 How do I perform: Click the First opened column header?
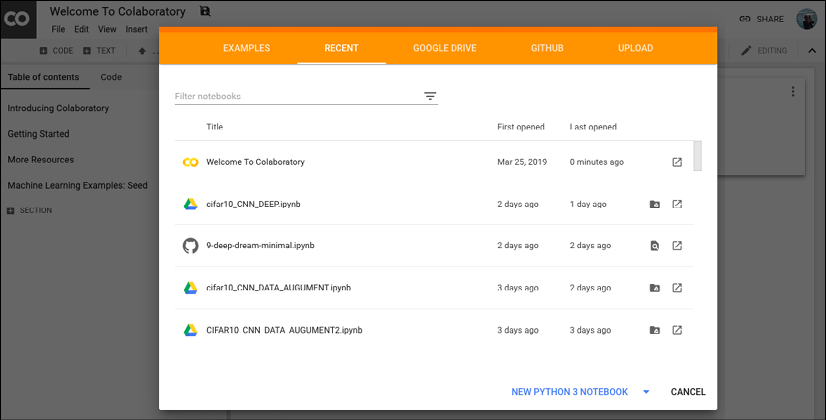(521, 126)
